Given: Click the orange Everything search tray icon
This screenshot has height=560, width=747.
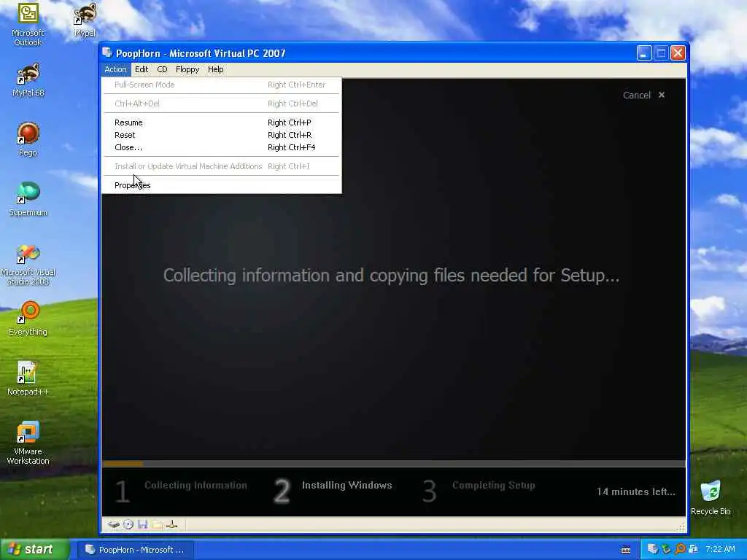Looking at the screenshot, I should point(680,550).
